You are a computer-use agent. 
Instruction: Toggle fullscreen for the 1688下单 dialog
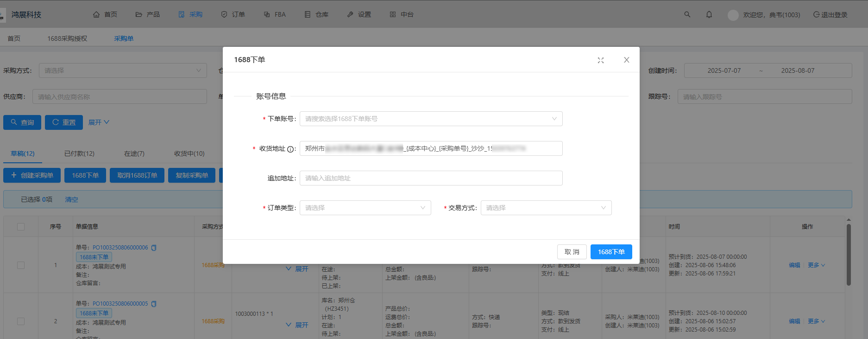(601, 60)
